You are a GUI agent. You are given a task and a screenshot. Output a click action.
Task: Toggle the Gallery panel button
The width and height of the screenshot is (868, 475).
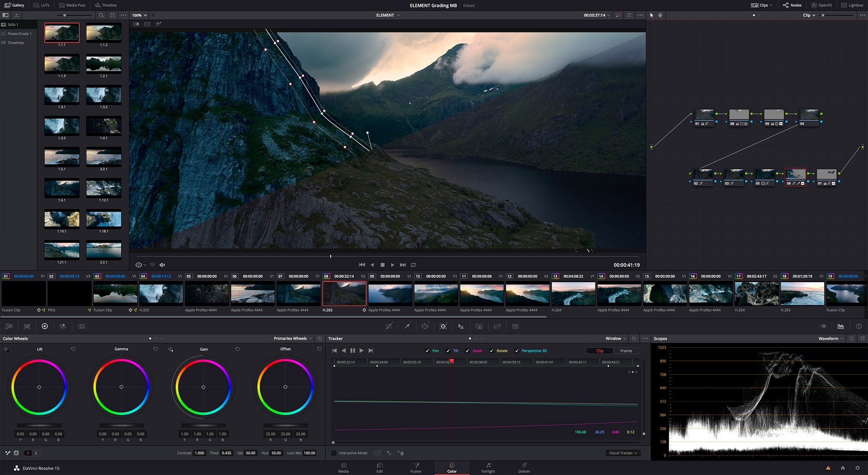point(14,5)
